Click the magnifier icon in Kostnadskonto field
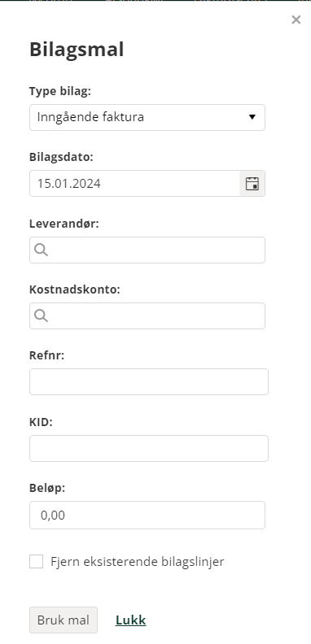 tap(42, 315)
